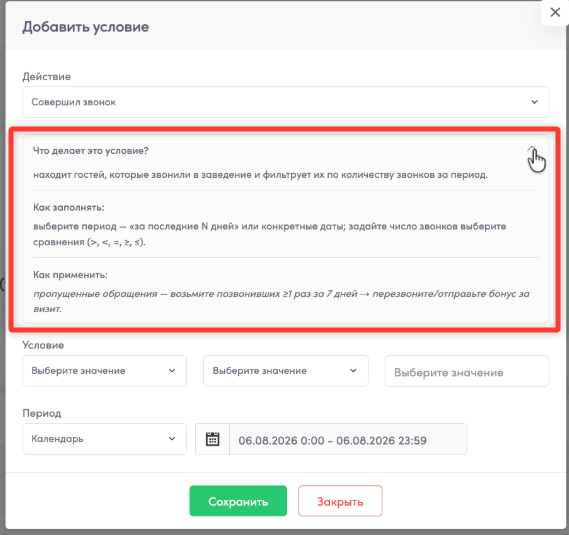569x535 pixels.
Task: Open the calendar icon next to date range
Action: [212, 439]
